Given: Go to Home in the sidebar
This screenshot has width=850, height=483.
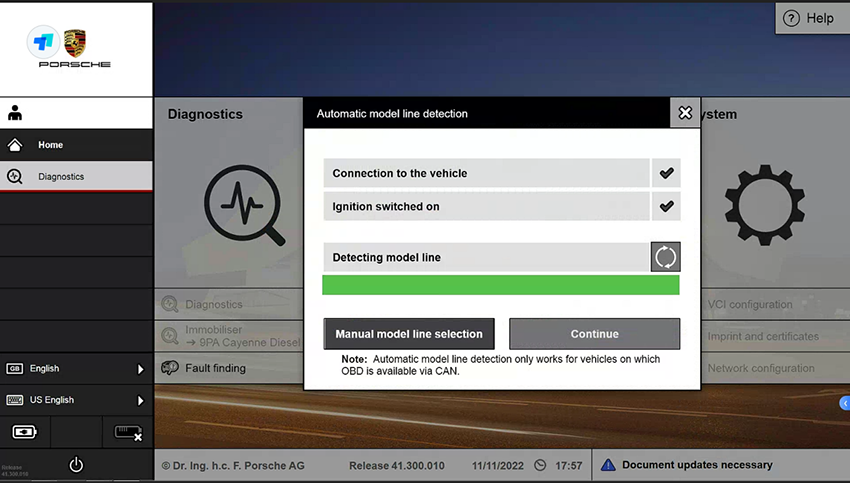Looking at the screenshot, I should 76,145.
